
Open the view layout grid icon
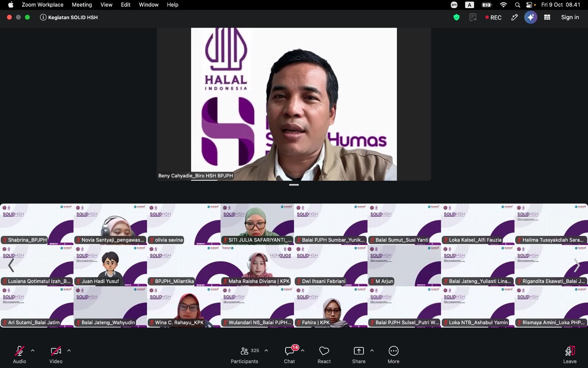coord(547,17)
